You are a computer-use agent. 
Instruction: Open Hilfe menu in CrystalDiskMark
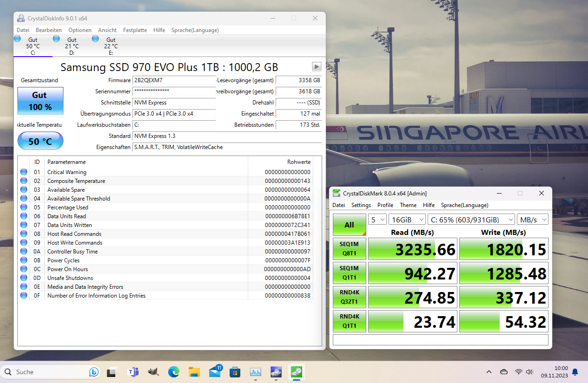click(429, 205)
